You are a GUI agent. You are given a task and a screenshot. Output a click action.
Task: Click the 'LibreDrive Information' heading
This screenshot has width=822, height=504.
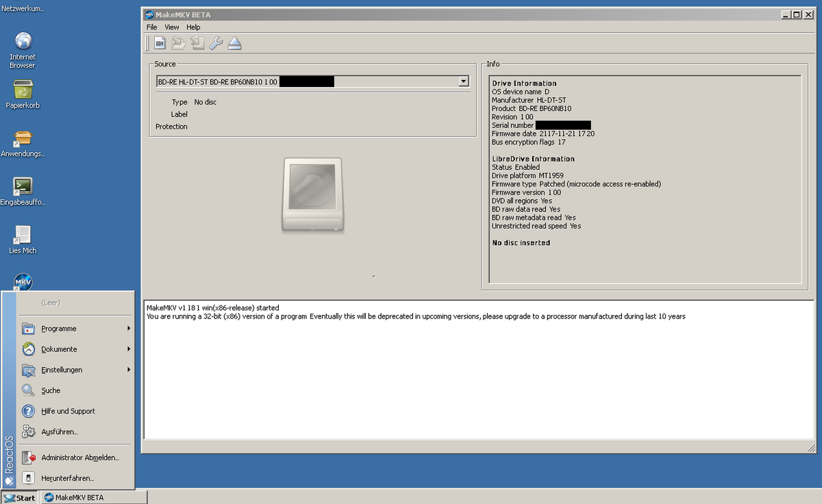click(533, 159)
